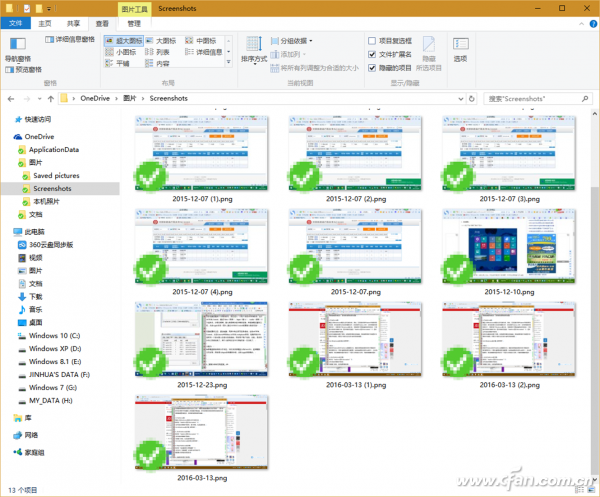Switch to the 主页 ribbon tab

[45, 23]
